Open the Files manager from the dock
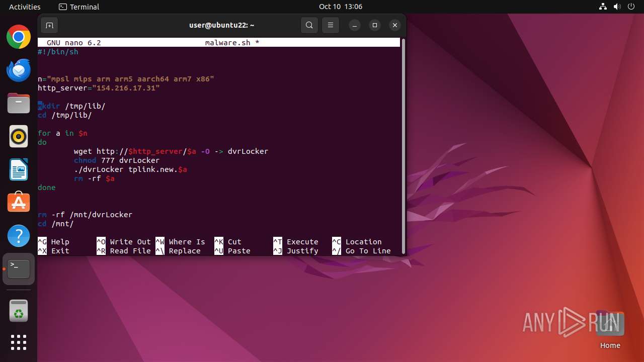 19,103
